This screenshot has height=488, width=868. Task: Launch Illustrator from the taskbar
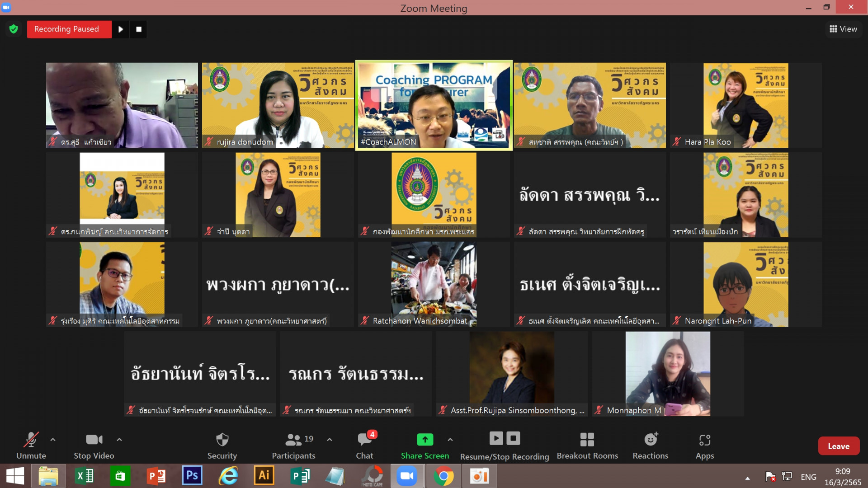pos(264,476)
